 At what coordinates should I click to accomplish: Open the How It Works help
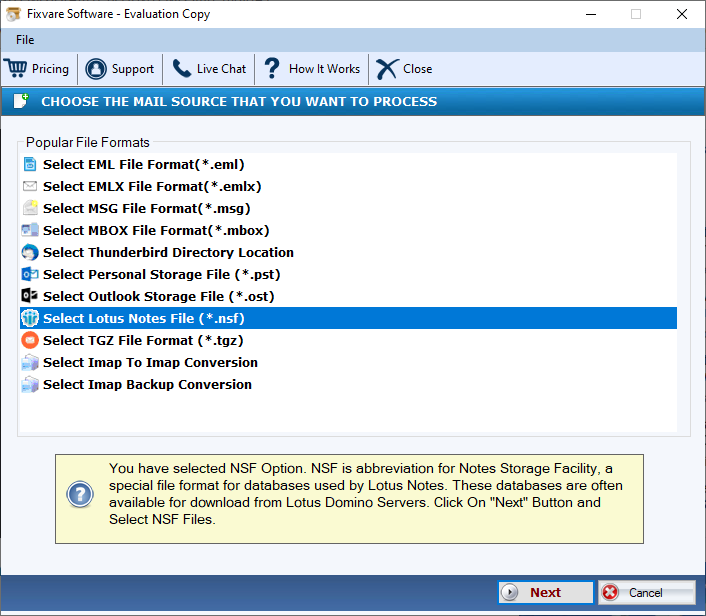(311, 69)
